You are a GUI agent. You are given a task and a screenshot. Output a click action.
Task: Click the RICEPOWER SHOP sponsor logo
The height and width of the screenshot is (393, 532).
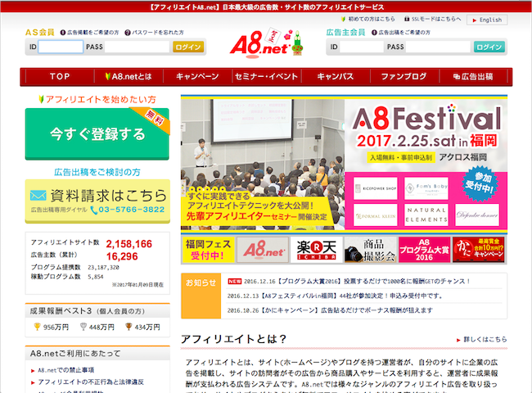coord(375,188)
